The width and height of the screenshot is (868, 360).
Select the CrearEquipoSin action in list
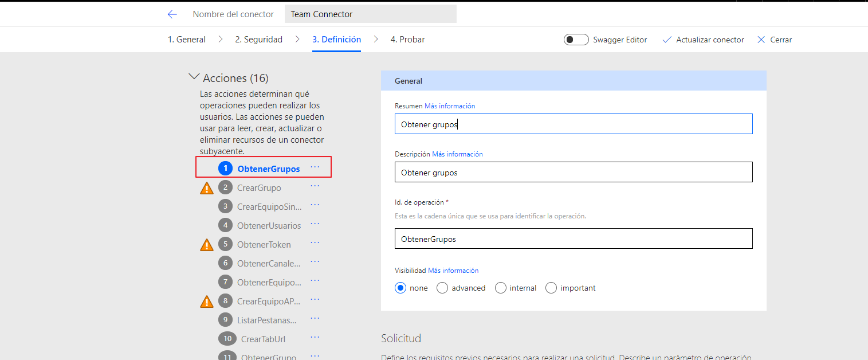(x=269, y=206)
